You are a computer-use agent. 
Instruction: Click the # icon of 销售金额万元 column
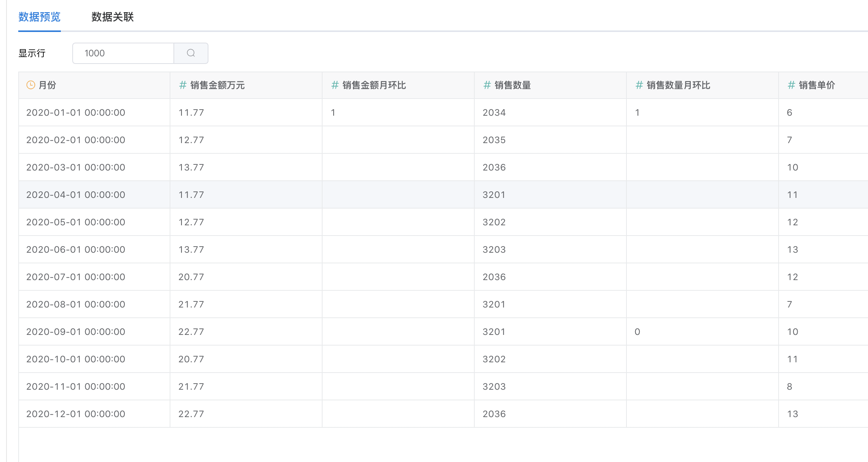point(183,85)
